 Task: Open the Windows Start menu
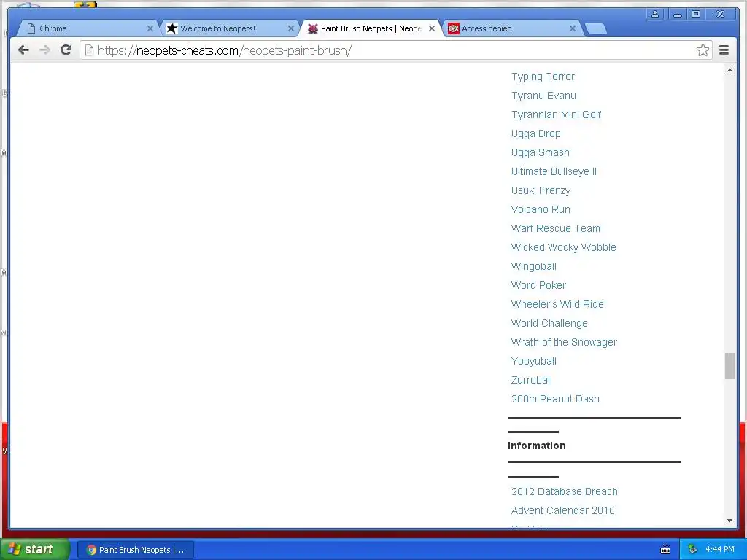pos(35,550)
